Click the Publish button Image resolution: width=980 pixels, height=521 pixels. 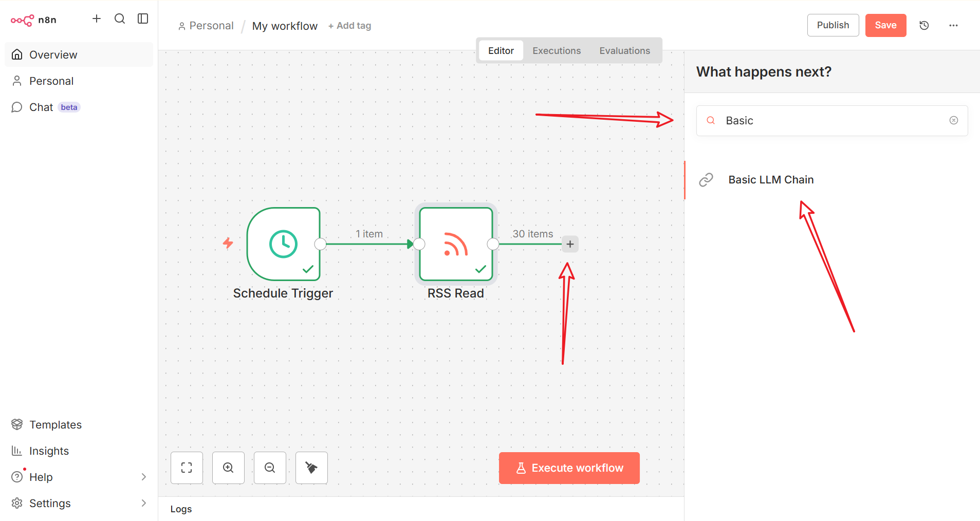(833, 25)
